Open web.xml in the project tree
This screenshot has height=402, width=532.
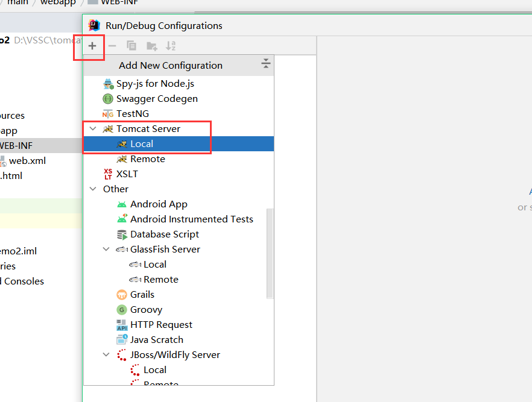(x=27, y=161)
